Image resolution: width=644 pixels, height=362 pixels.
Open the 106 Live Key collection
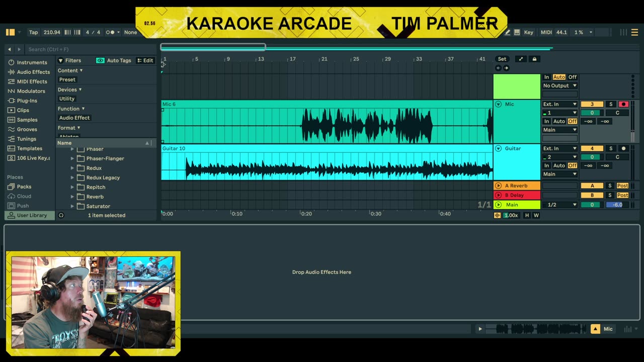click(29, 158)
